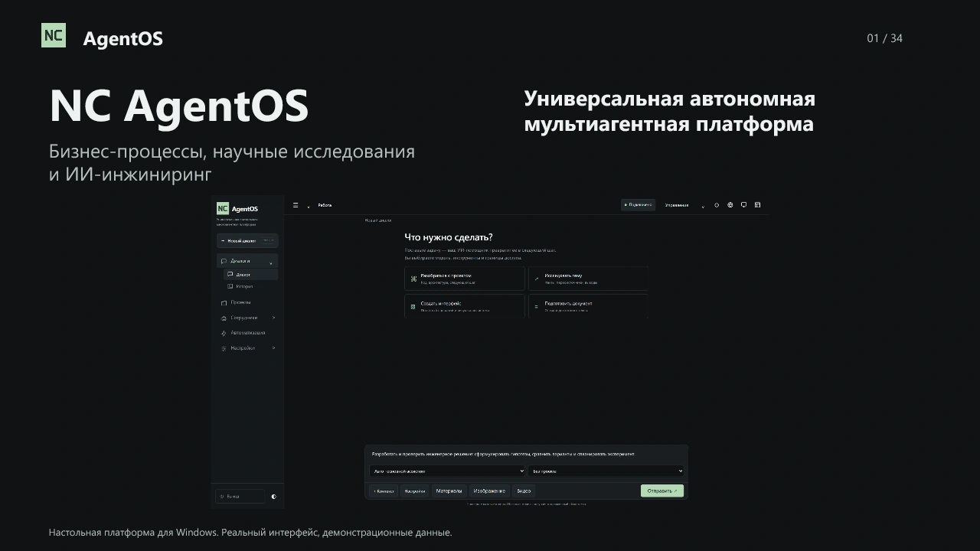The height and width of the screenshot is (551, 980).
Task: Open the Без проекта dropdown
Action: point(606,471)
